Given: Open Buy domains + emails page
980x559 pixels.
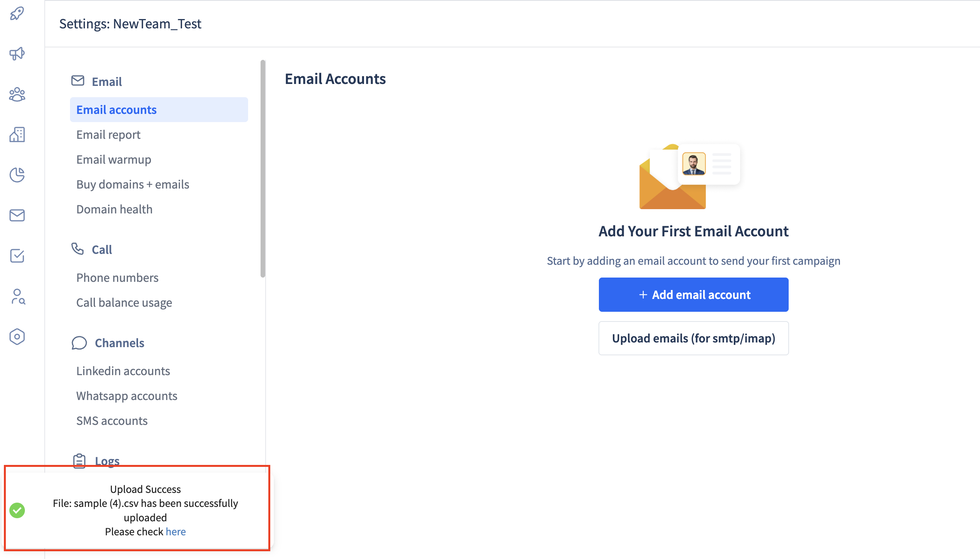Looking at the screenshot, I should (133, 184).
